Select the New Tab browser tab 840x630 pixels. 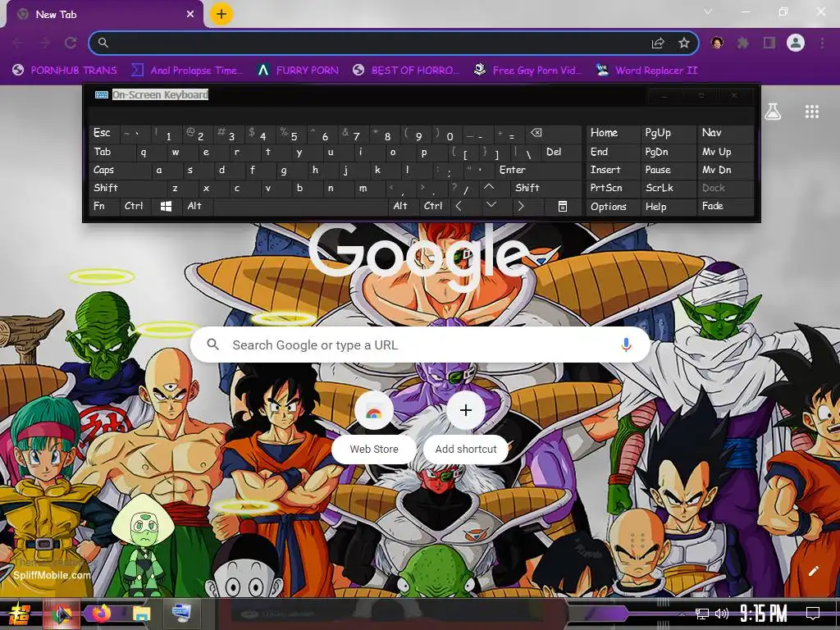106,15
